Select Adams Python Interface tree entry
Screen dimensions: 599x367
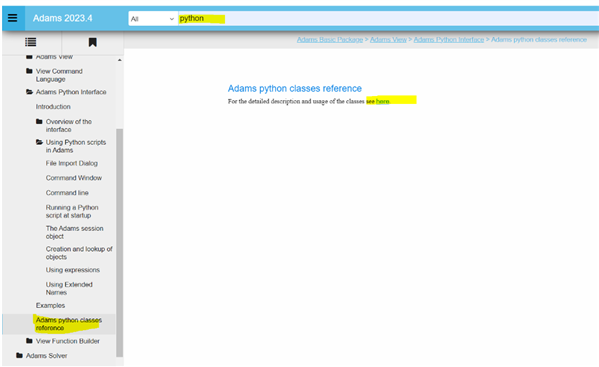point(71,92)
